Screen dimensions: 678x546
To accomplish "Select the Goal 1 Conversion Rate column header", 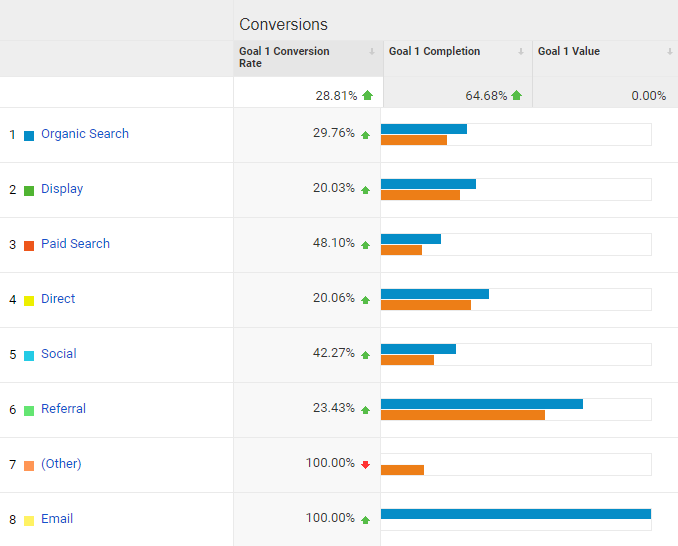I will point(308,59).
